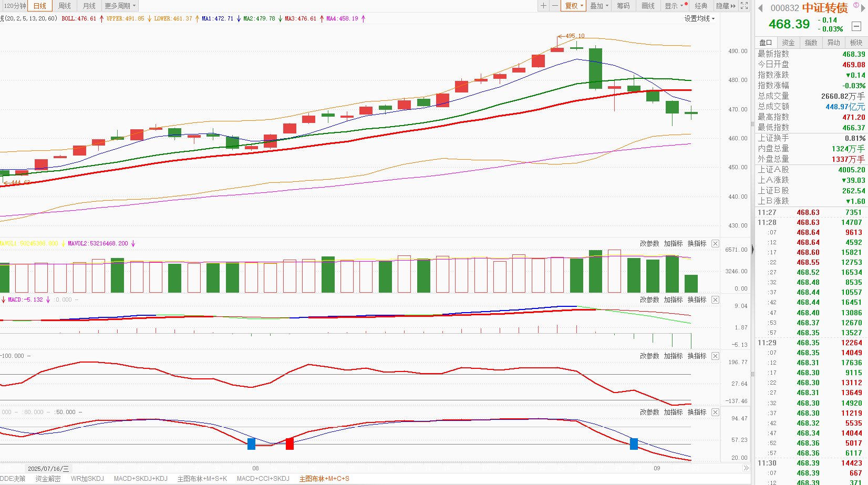Close the CCI indicator sub-panel
The image size is (868, 485).
pyautogui.click(x=715, y=356)
